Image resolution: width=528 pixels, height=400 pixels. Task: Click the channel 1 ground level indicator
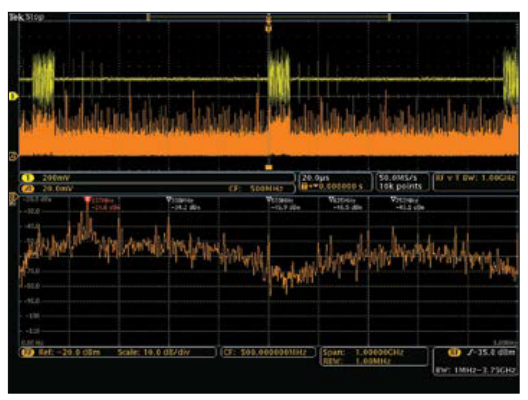[x=13, y=97]
